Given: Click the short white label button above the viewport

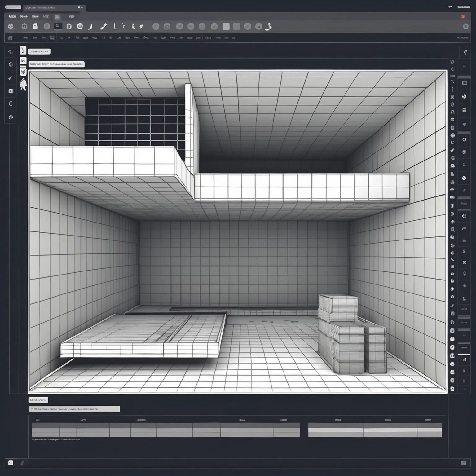Looking at the screenshot, I should (39, 51).
